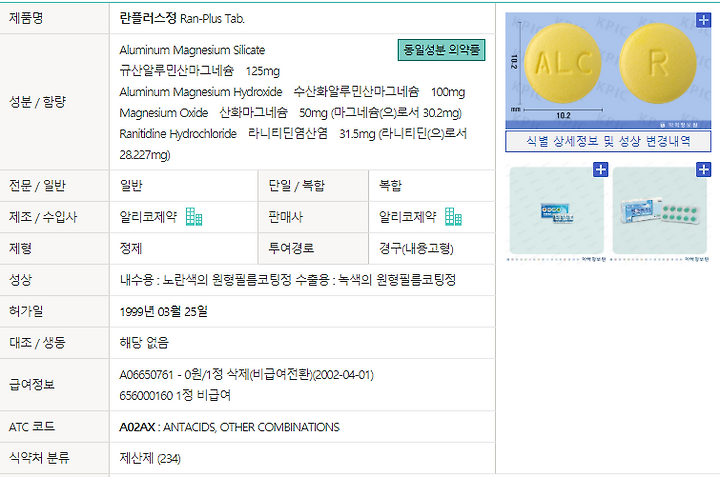The width and height of the screenshot is (720, 477).
Task: Click manufacturer name 알리코제약 in 제조/수입사 row
Action: 148,217
